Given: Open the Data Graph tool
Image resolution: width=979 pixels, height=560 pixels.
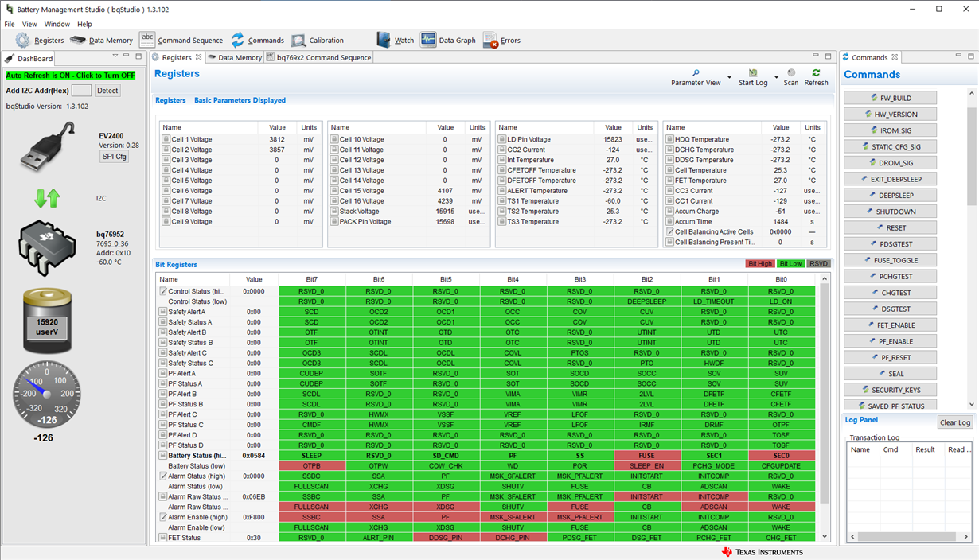Looking at the screenshot, I should point(447,41).
